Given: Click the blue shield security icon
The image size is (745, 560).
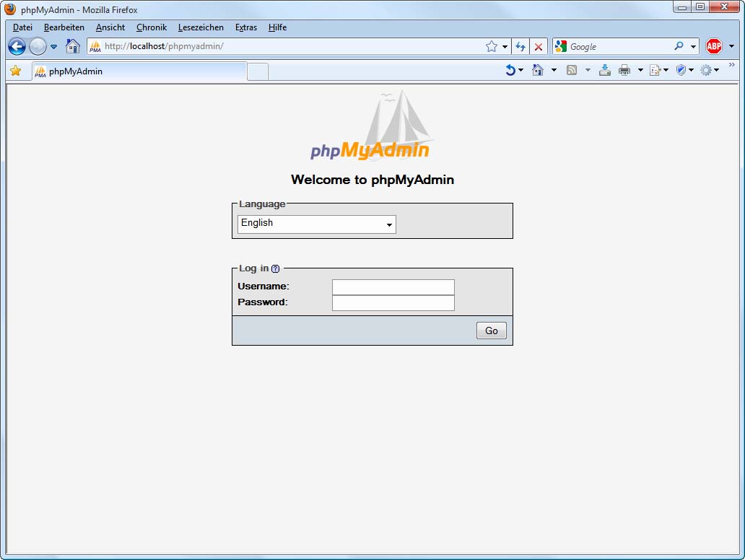Looking at the screenshot, I should point(681,70).
